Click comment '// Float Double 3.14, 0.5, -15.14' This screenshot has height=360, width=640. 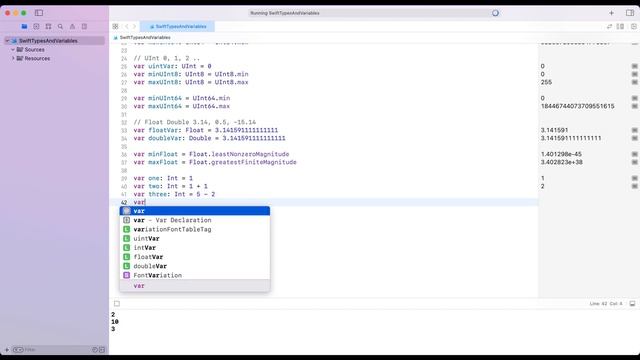195,122
